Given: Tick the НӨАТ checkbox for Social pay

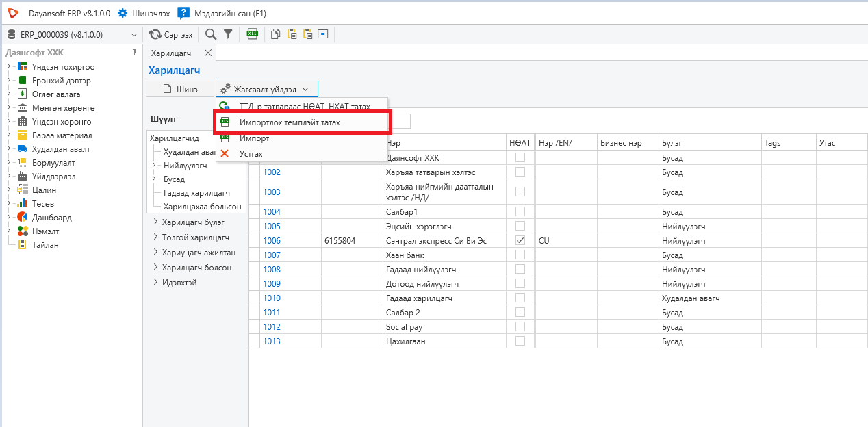Looking at the screenshot, I should point(520,326).
